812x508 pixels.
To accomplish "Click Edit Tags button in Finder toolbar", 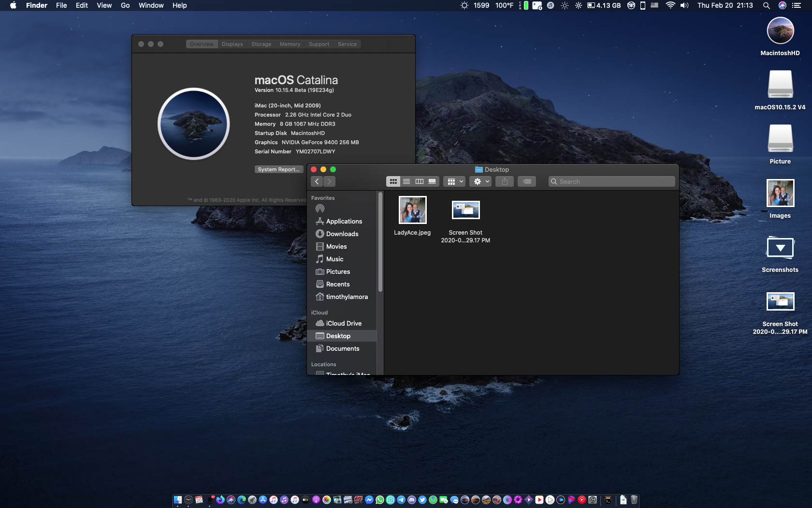I will coord(527,181).
